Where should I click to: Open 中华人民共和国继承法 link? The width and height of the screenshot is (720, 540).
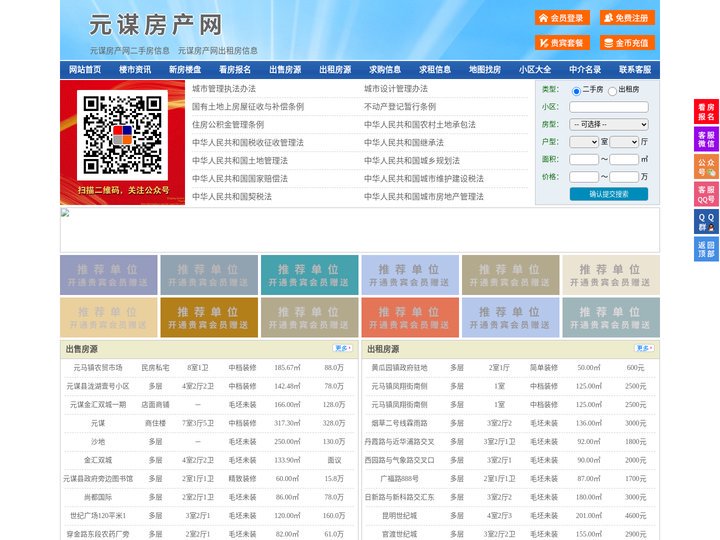(404, 142)
